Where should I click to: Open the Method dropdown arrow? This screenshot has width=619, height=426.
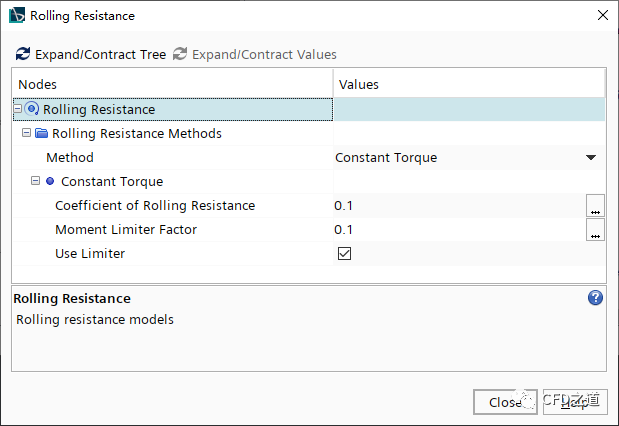pos(591,158)
